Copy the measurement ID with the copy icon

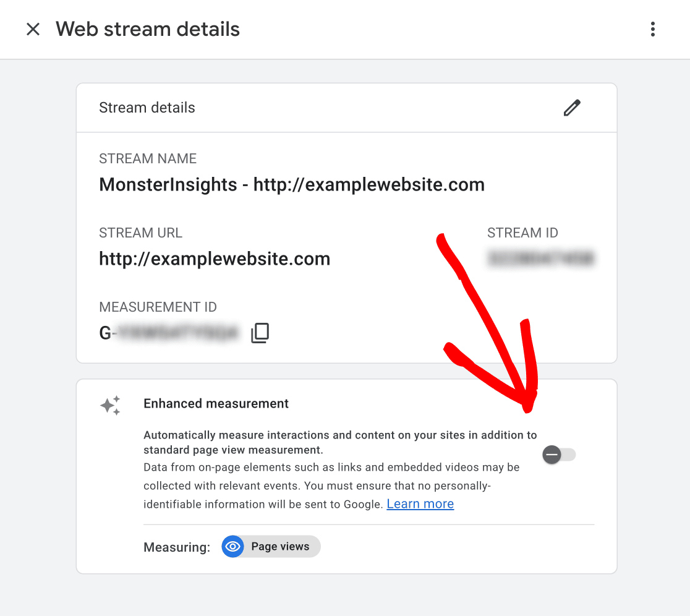[260, 333]
